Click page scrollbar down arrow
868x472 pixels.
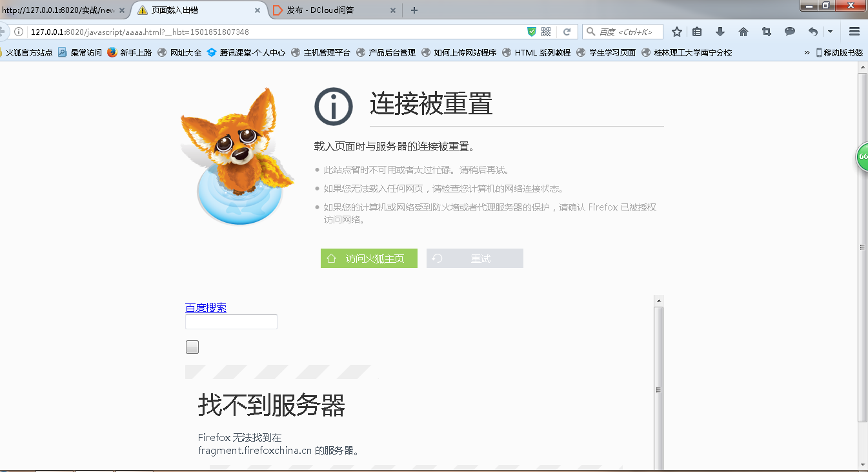(x=863, y=464)
